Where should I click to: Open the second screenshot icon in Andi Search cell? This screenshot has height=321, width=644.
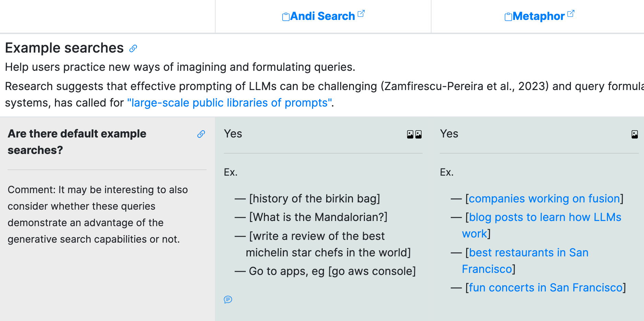tap(418, 135)
